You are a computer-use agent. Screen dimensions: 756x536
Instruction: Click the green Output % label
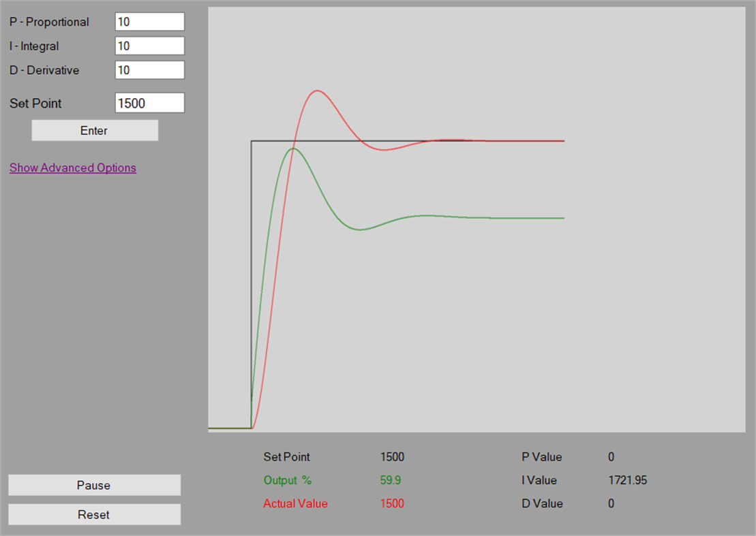click(x=287, y=480)
